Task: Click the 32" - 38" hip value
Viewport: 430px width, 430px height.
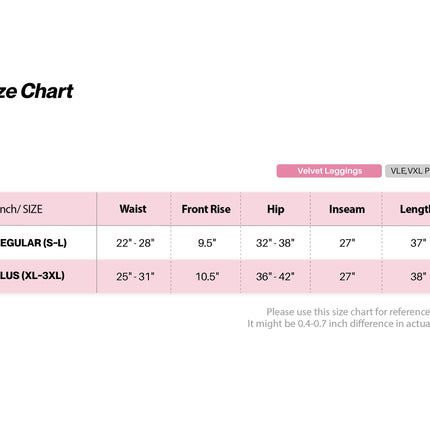Action: point(275,243)
